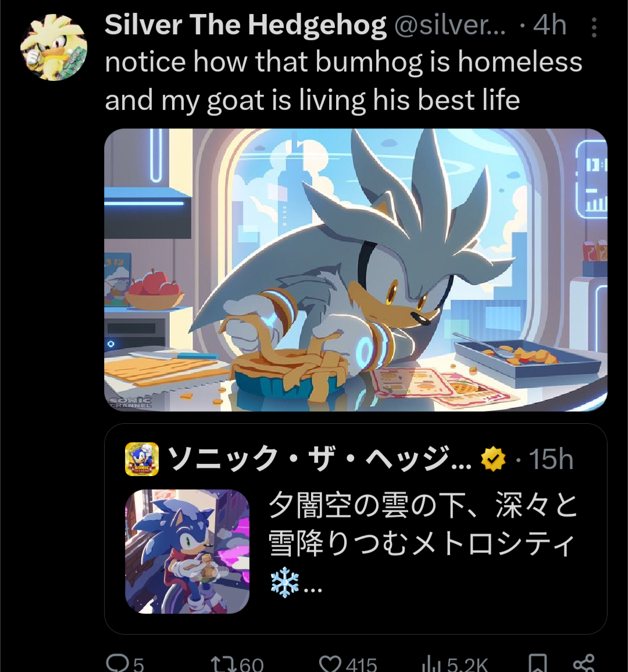Open Silver The Hedgehog display name

(x=245, y=25)
